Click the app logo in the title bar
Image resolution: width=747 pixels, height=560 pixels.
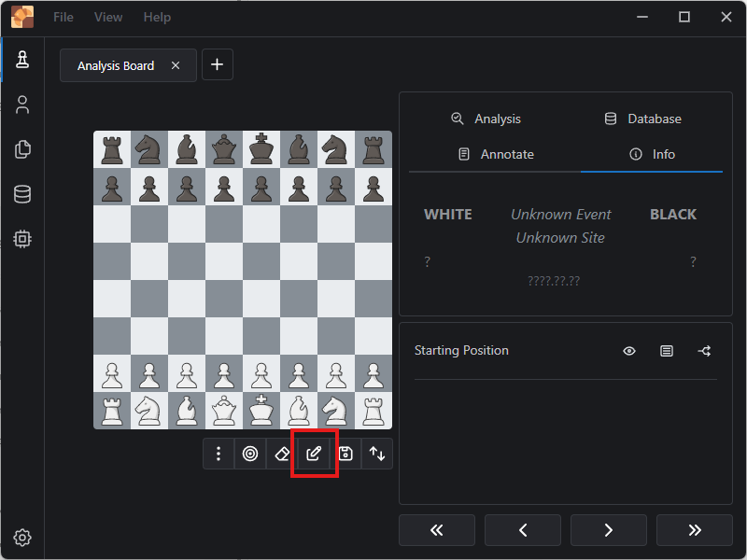point(22,17)
